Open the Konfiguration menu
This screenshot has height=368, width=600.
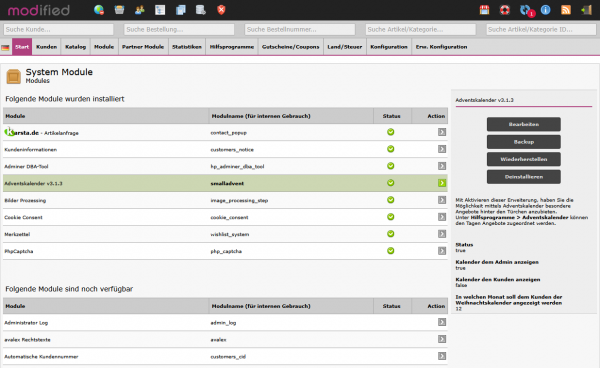pyautogui.click(x=389, y=47)
